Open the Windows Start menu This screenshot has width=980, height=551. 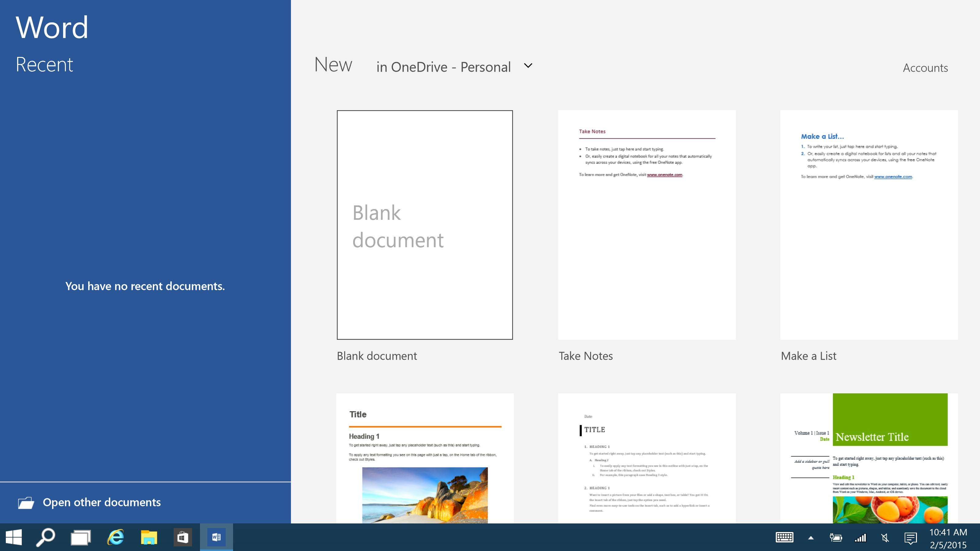point(14,537)
